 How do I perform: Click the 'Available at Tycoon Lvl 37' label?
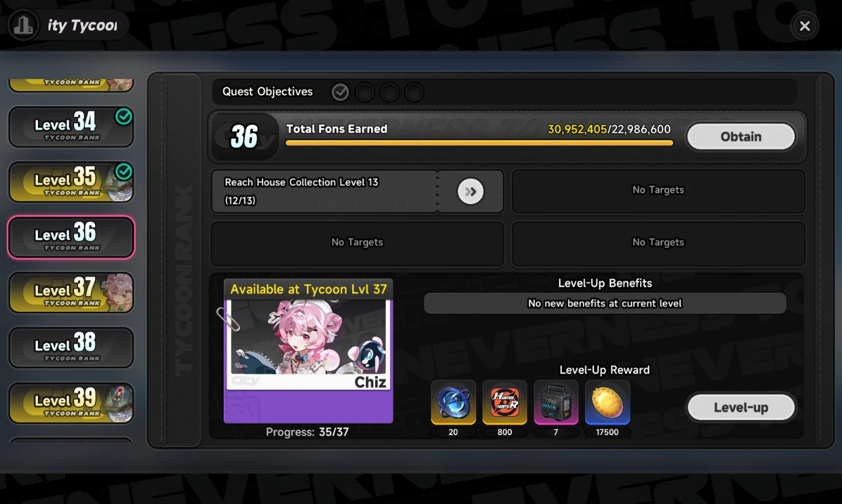(308, 289)
